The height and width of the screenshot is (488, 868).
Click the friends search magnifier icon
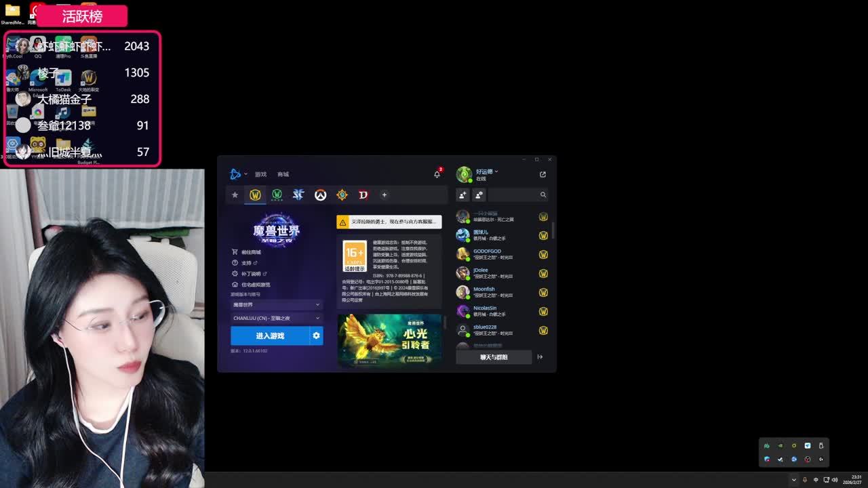point(543,195)
